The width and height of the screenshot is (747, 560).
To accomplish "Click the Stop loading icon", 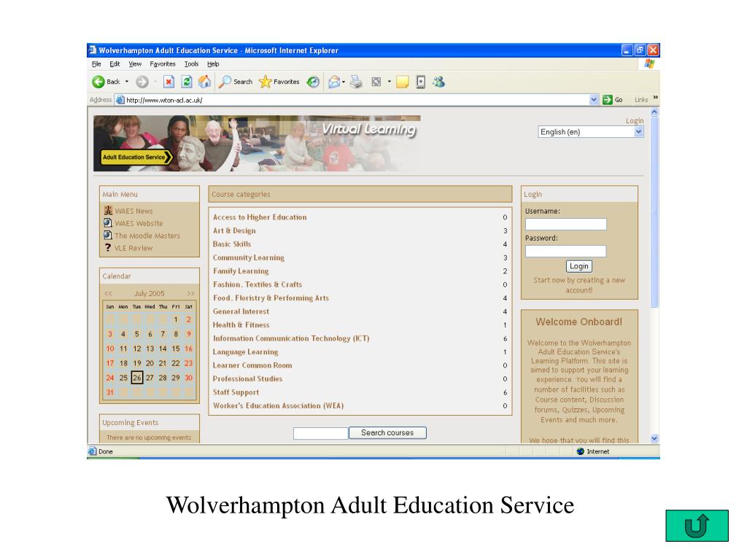I will point(169,82).
